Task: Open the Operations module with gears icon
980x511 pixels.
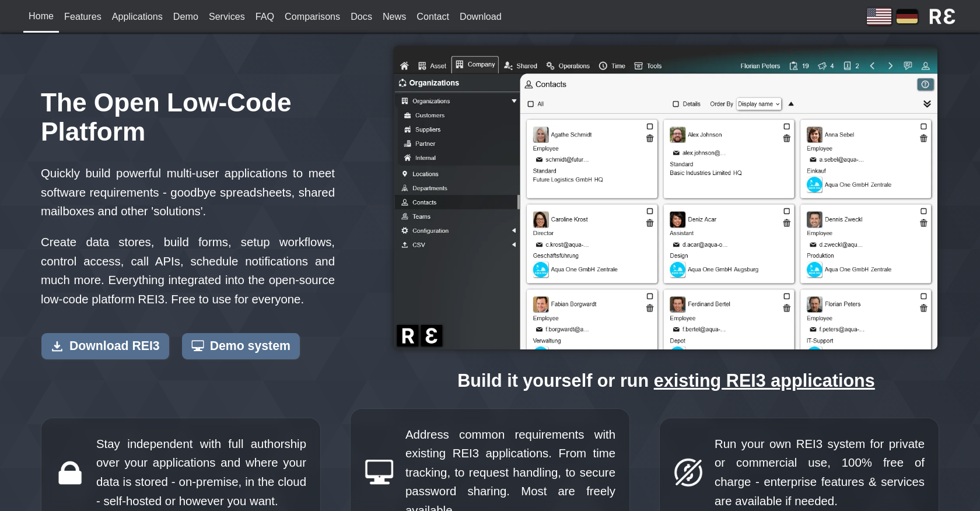Action: (x=568, y=66)
